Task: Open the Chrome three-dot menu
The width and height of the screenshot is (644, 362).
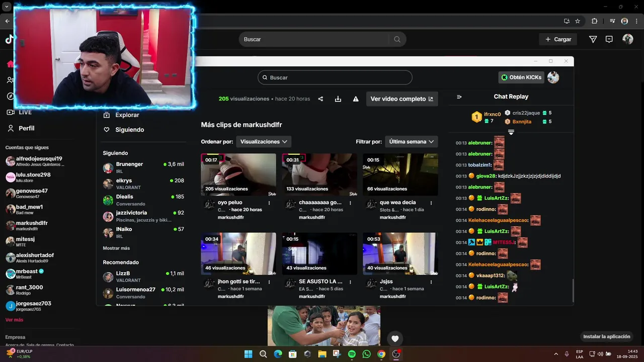Action: [x=637, y=21]
